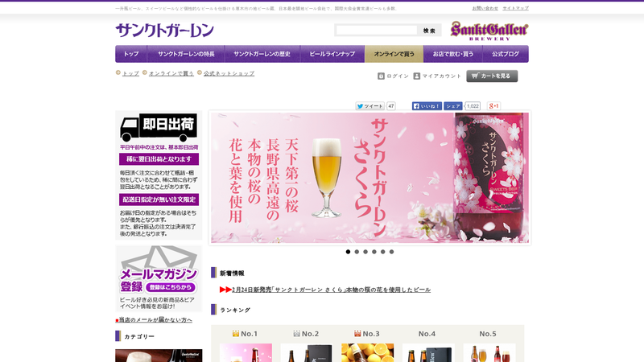
Task: Click the tweet count 47
Action: (391, 106)
